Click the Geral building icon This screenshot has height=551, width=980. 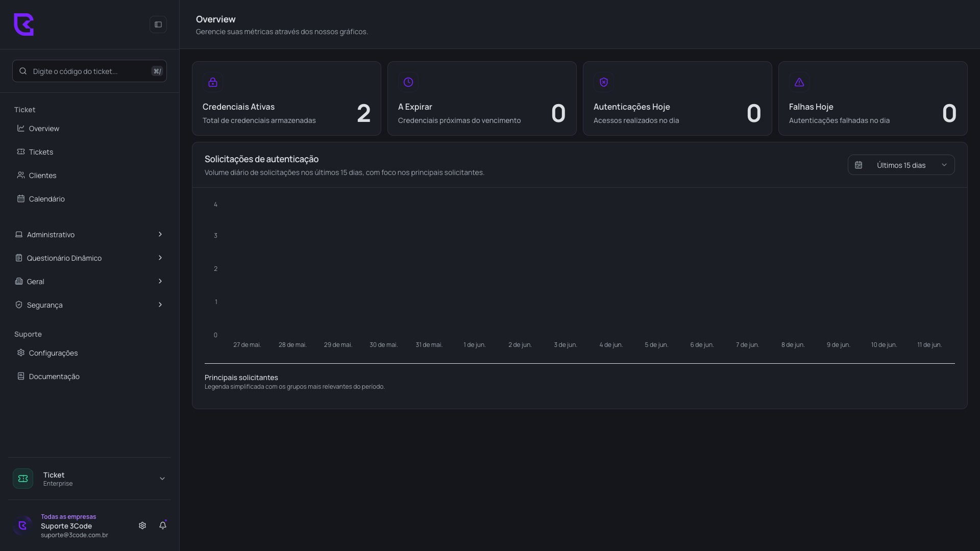(x=19, y=281)
